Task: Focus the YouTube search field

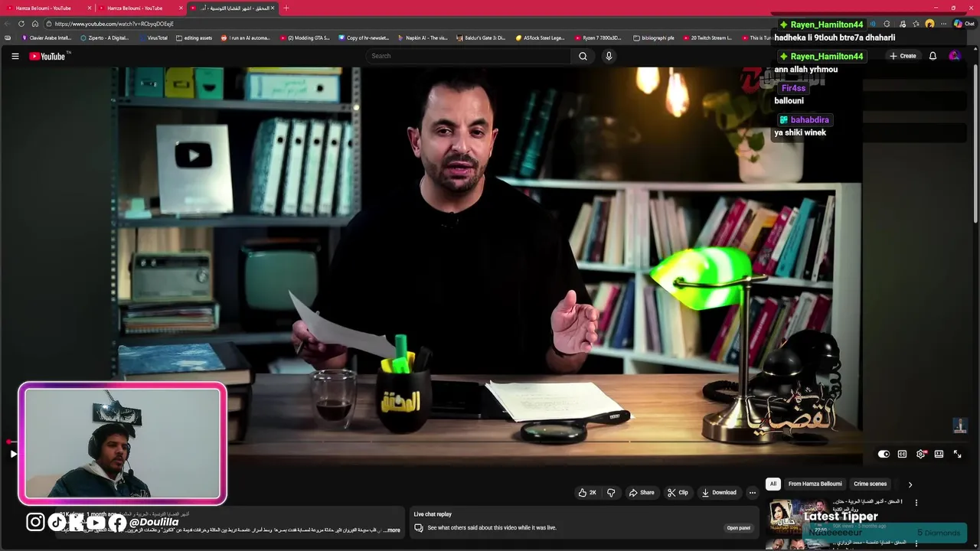Action: click(468, 56)
